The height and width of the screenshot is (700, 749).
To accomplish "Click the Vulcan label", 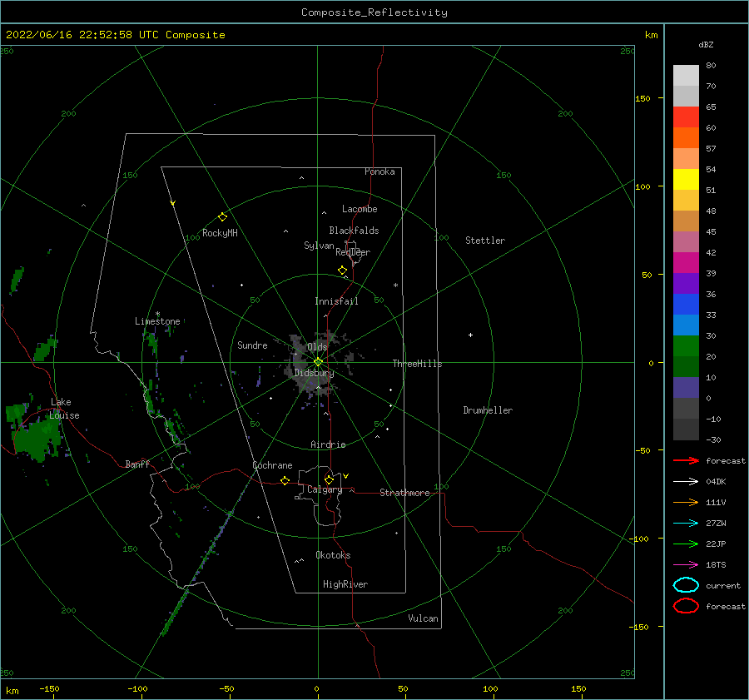I will point(424,618).
